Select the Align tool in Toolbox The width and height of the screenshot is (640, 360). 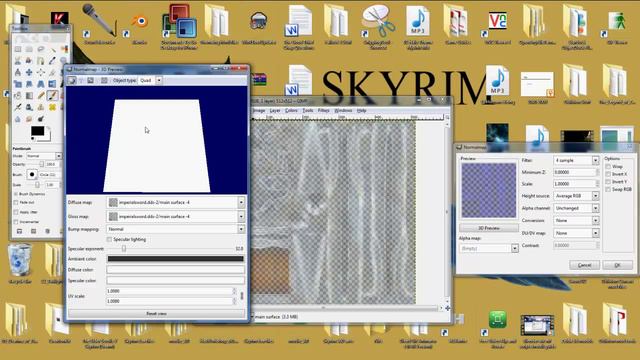40,72
